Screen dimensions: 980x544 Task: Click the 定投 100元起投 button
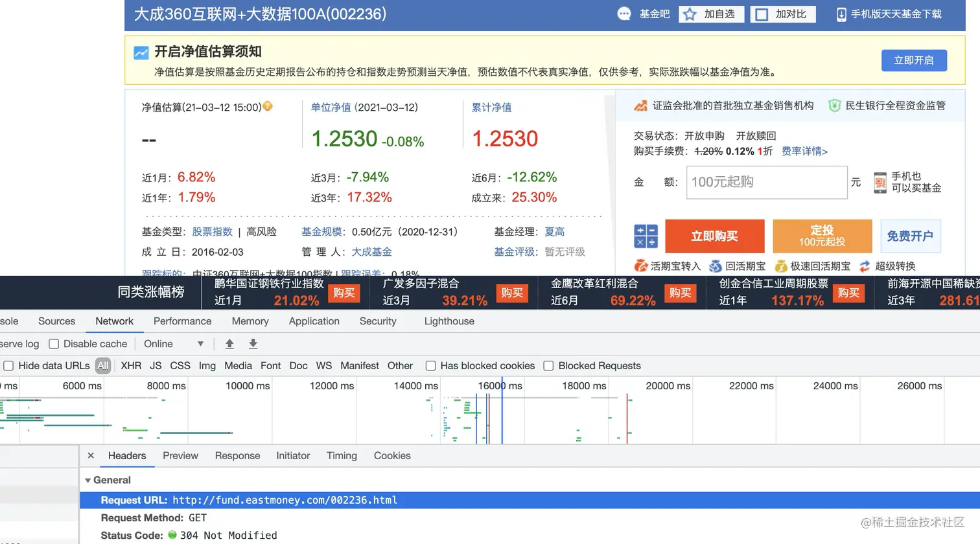[x=822, y=236]
